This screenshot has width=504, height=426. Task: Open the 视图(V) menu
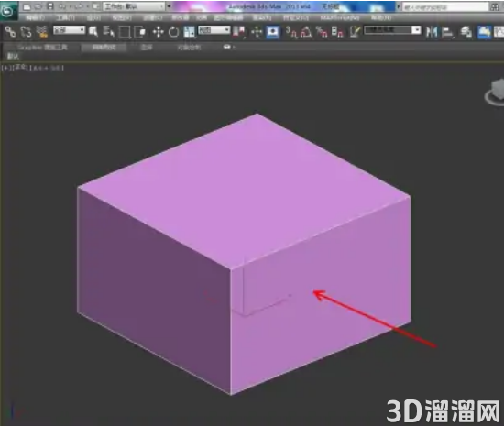[x=122, y=17]
